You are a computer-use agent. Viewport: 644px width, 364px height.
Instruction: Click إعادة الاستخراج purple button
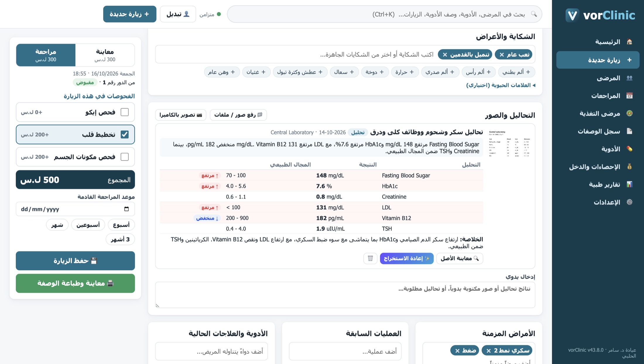point(407,258)
